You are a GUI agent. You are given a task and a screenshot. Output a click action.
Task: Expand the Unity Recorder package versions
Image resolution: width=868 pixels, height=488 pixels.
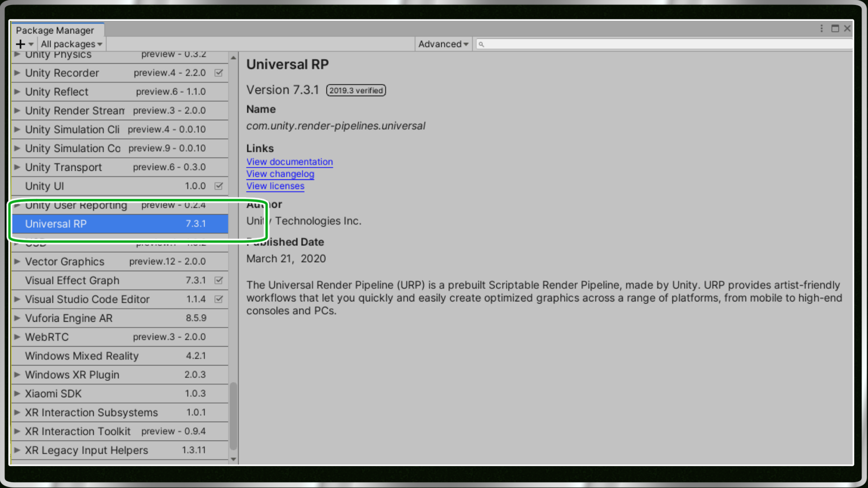coord(17,73)
